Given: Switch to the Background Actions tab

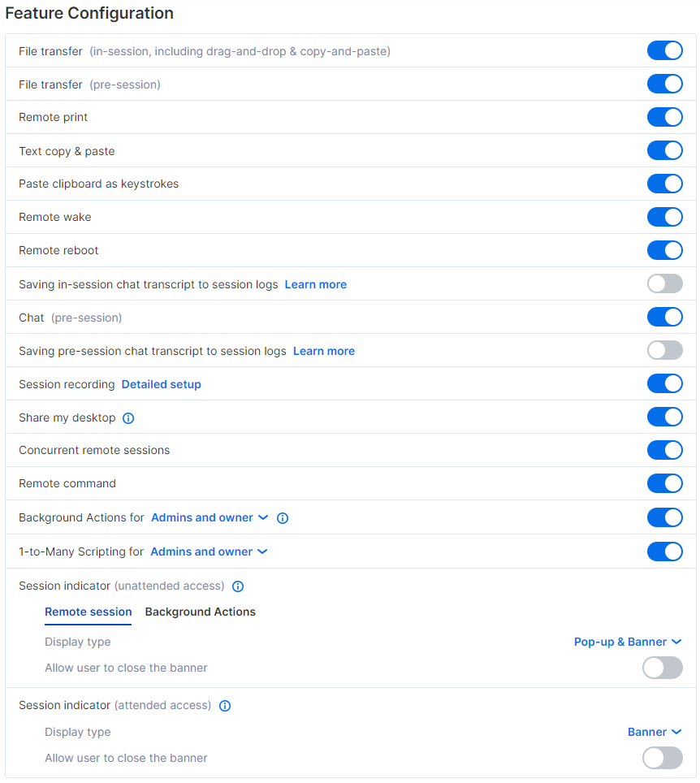Looking at the screenshot, I should (201, 612).
